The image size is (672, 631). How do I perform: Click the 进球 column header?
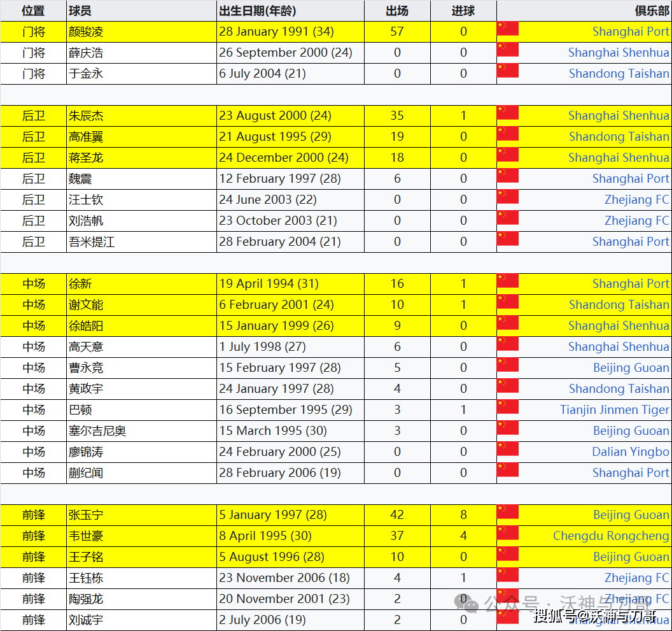pos(463,11)
